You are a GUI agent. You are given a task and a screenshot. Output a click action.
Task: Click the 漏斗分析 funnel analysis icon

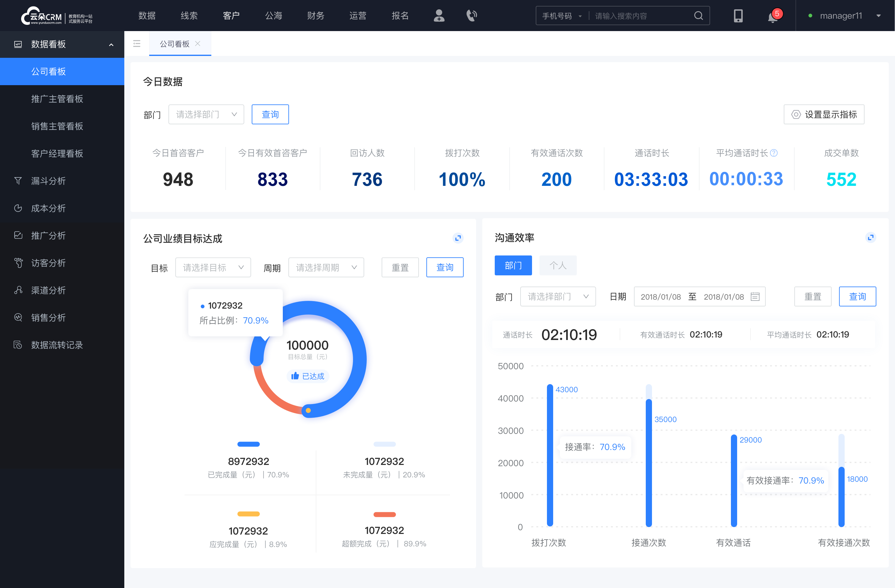pyautogui.click(x=18, y=180)
